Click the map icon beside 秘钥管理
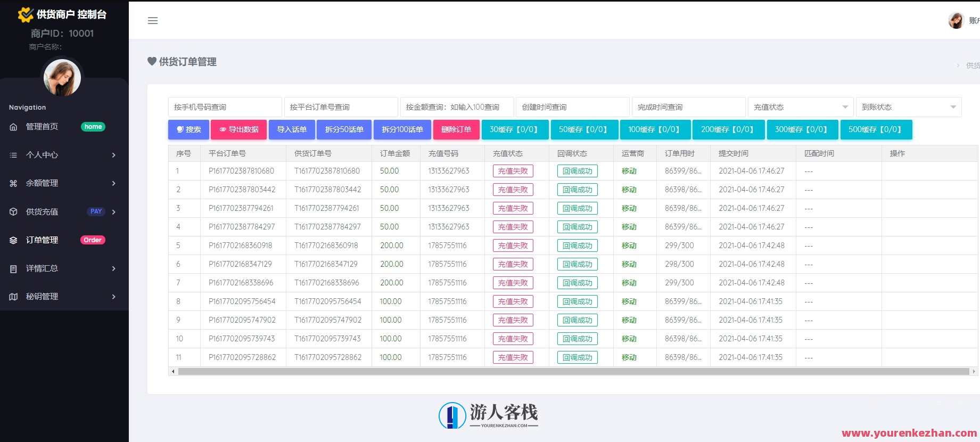This screenshot has height=442, width=980. [x=13, y=297]
